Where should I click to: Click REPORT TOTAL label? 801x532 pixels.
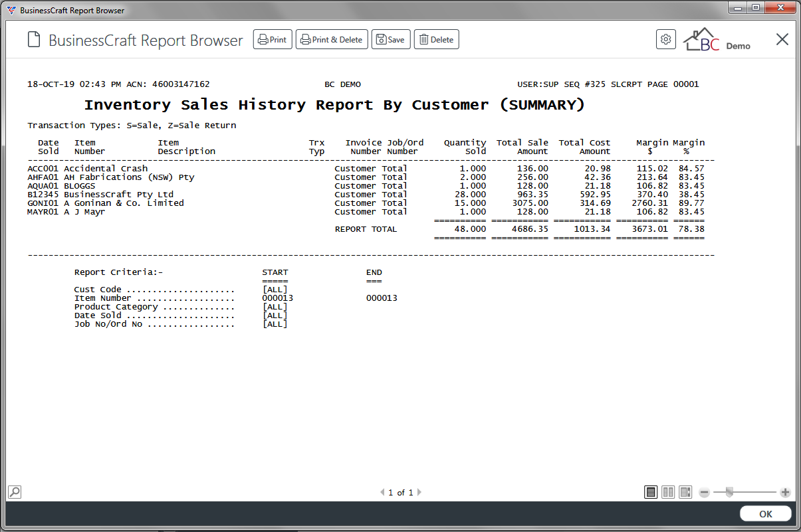point(366,229)
